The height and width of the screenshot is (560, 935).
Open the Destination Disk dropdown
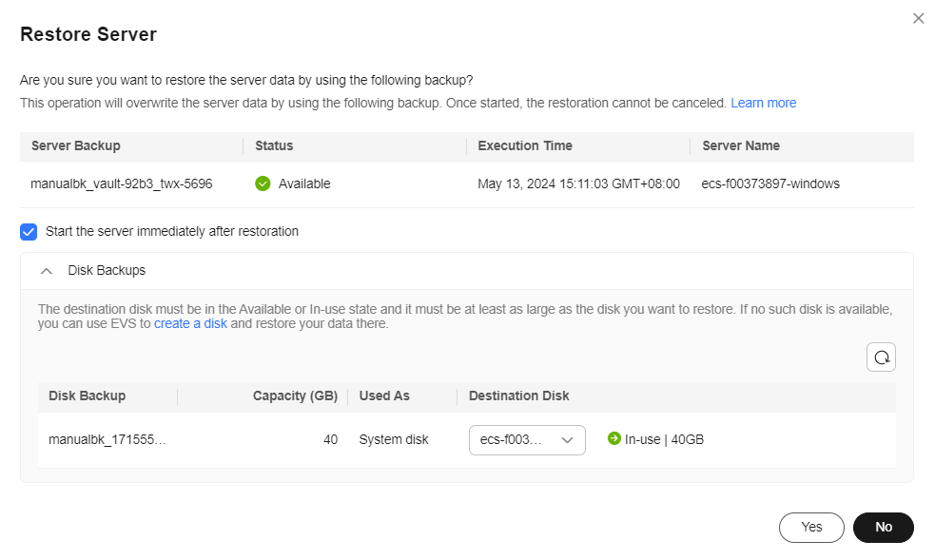tap(526, 439)
